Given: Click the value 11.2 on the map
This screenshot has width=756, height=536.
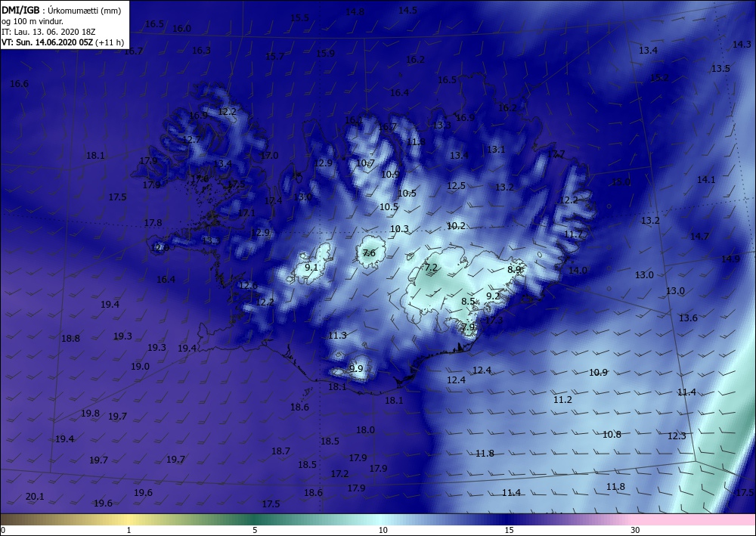Looking at the screenshot, I should 562,400.
